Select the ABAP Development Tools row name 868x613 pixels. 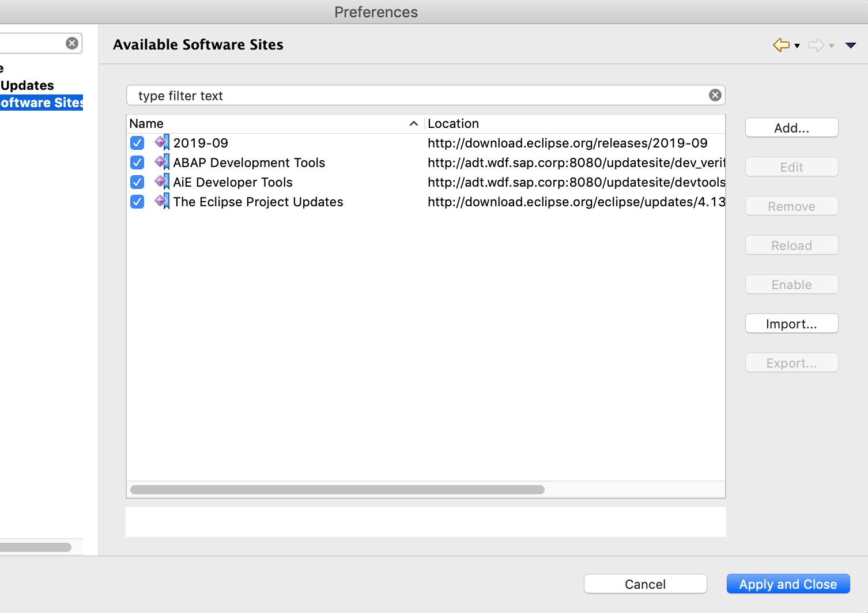[249, 162]
